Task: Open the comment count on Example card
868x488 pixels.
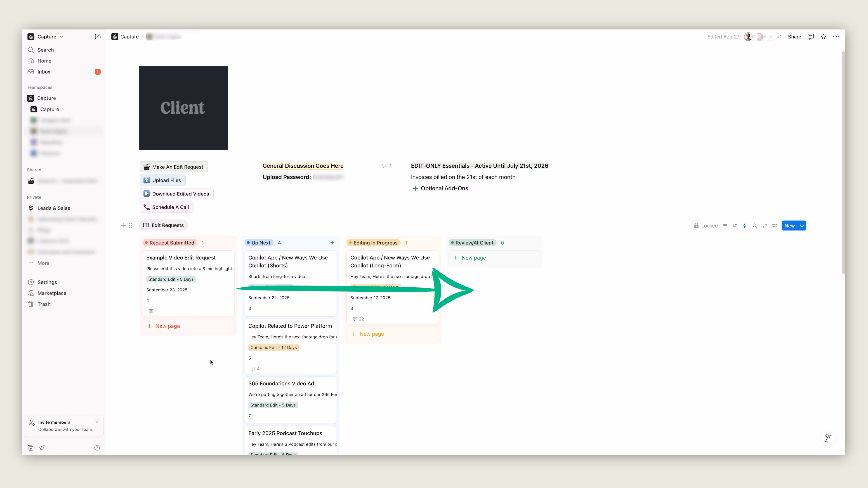Action: pos(153,311)
